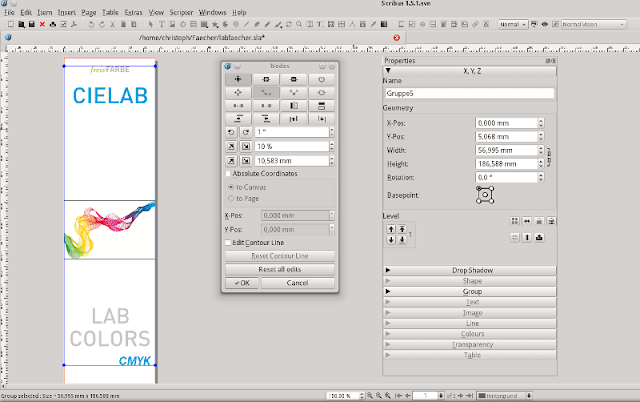The image size is (640, 402).
Task: Click the Width field showing 56,995 mm
Action: 507,150
